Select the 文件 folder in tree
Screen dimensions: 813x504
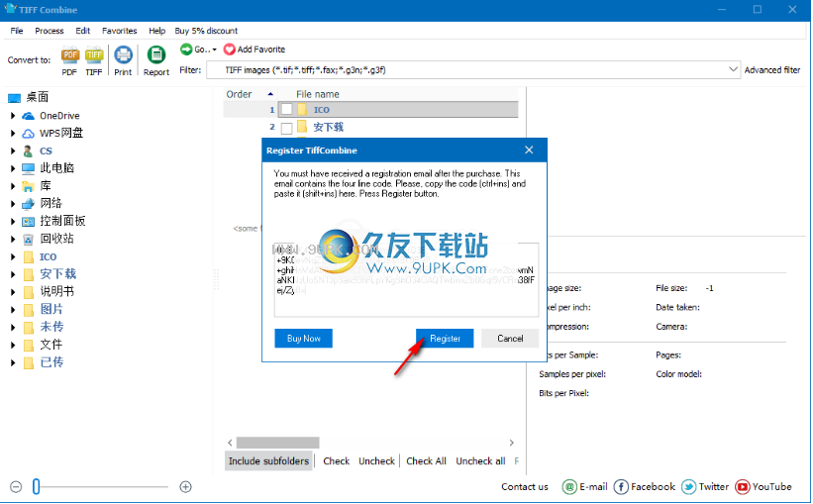pyautogui.click(x=51, y=345)
